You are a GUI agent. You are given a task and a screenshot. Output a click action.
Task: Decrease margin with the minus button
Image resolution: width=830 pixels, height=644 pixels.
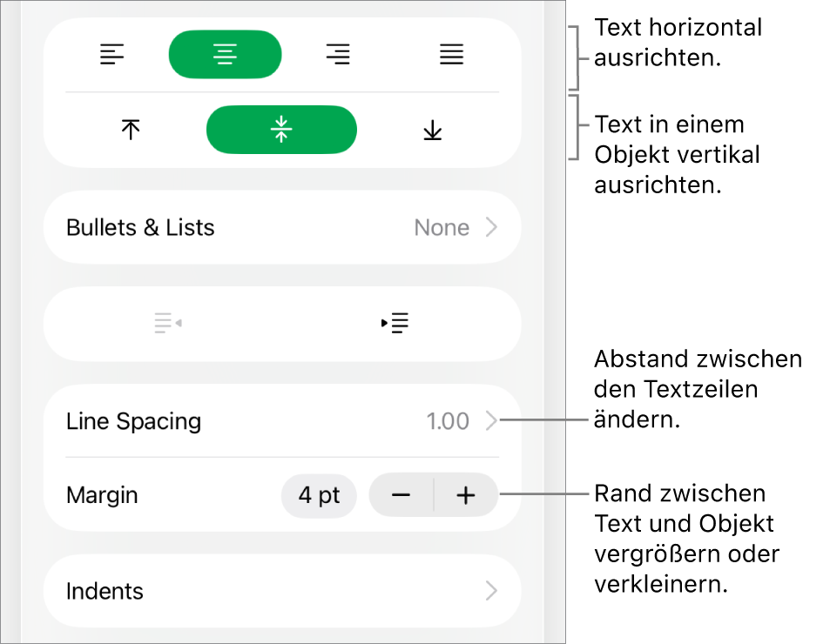[402, 495]
